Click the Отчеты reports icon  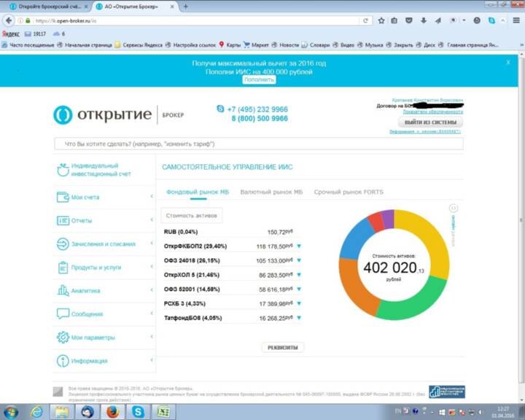(63, 220)
